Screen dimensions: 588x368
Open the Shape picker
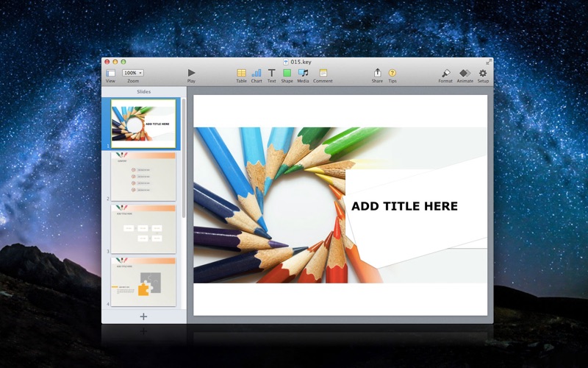(287, 74)
